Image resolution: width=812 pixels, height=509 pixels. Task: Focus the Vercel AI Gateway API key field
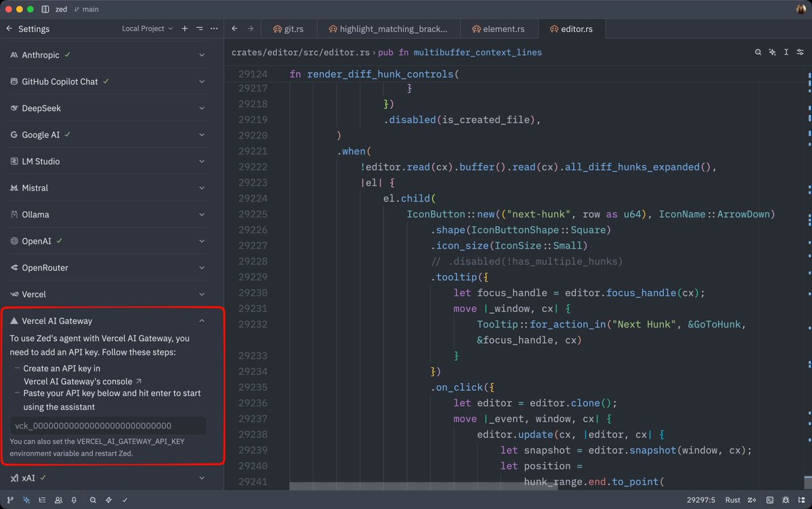108,426
